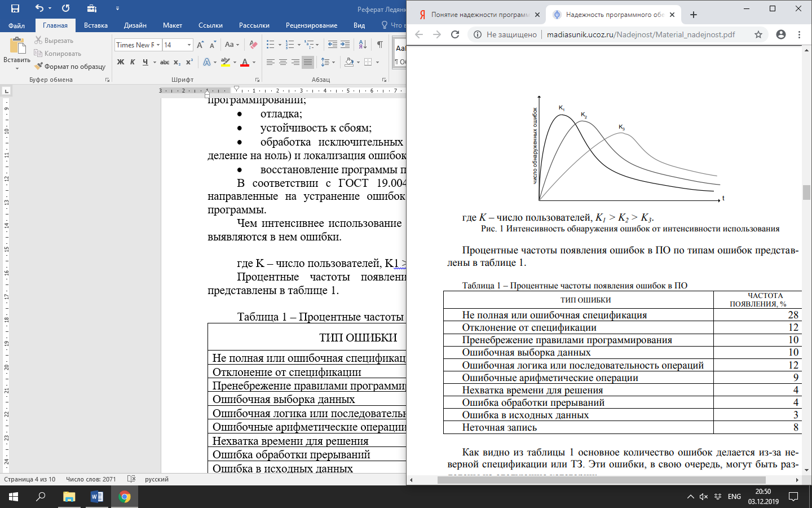Apply subscript formatting
Viewport: 812px width, 508px height.
coord(177,62)
